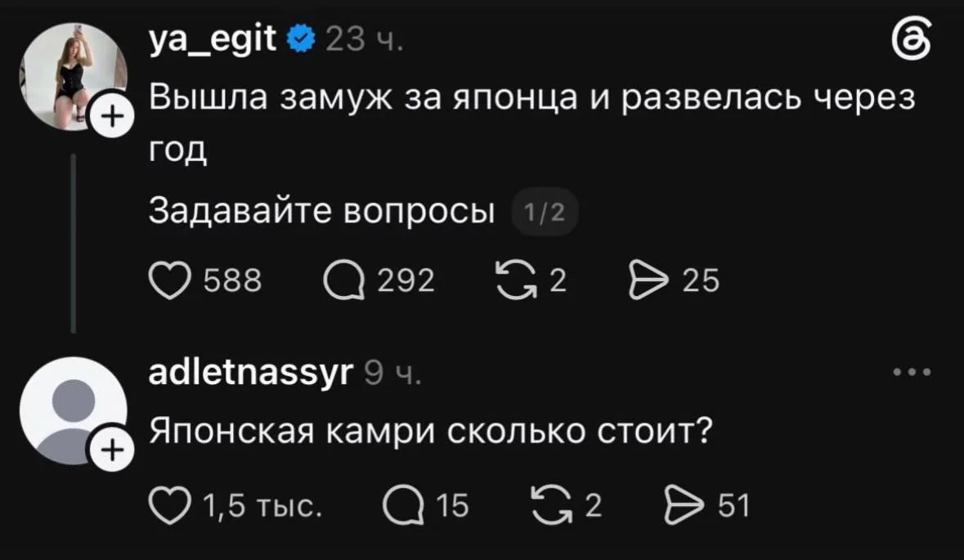Follow adletnassyr via plus badge on avatar
The width and height of the screenshot is (964, 560).
pyautogui.click(x=112, y=450)
